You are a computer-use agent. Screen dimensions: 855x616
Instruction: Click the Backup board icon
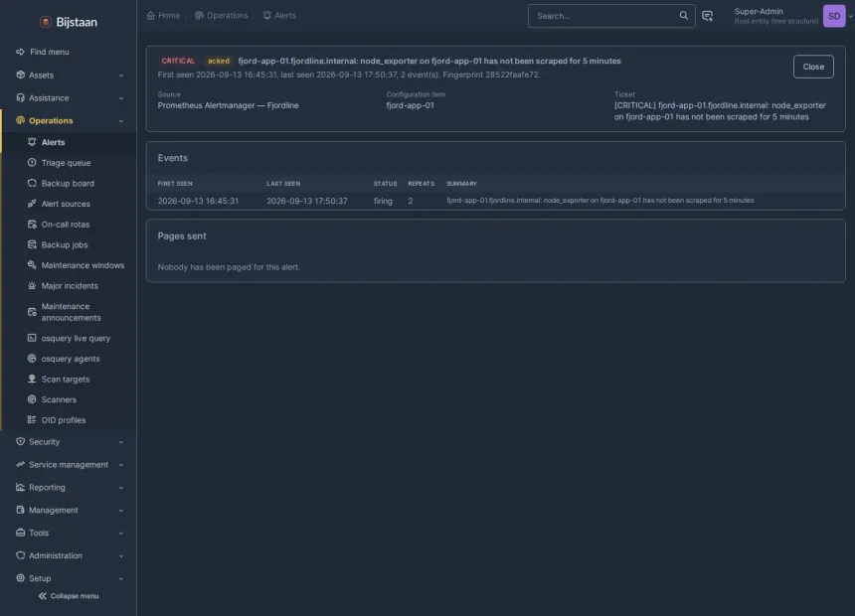pos(32,183)
